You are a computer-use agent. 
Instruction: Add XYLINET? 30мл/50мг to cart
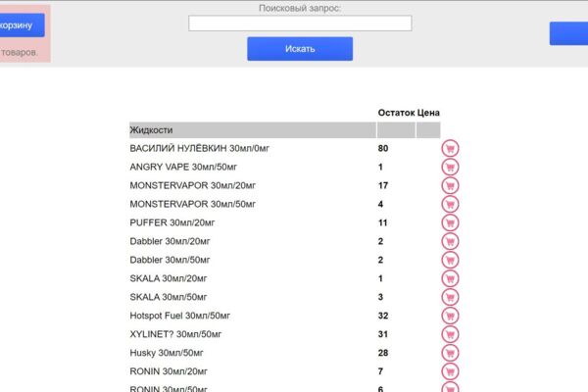(450, 334)
